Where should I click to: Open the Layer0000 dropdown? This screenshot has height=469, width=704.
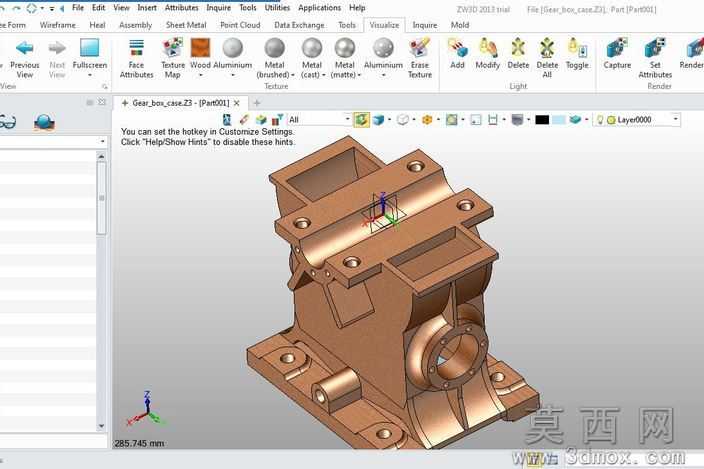pos(675,119)
